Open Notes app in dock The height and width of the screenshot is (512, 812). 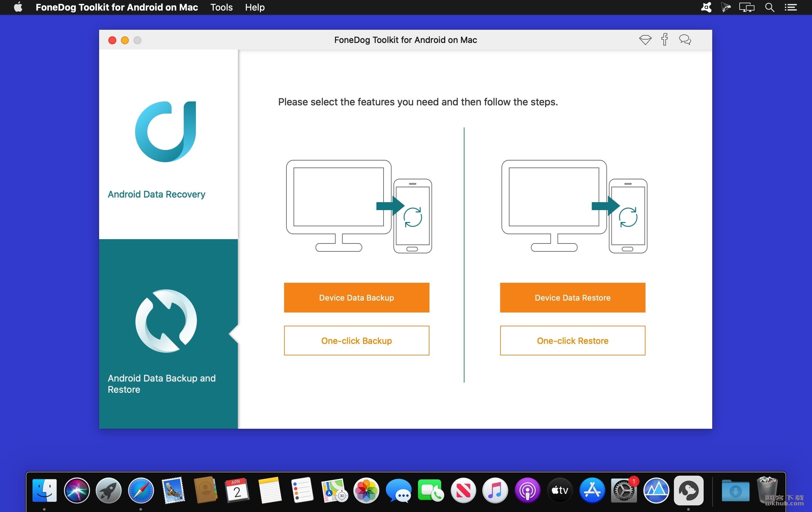[x=270, y=490]
